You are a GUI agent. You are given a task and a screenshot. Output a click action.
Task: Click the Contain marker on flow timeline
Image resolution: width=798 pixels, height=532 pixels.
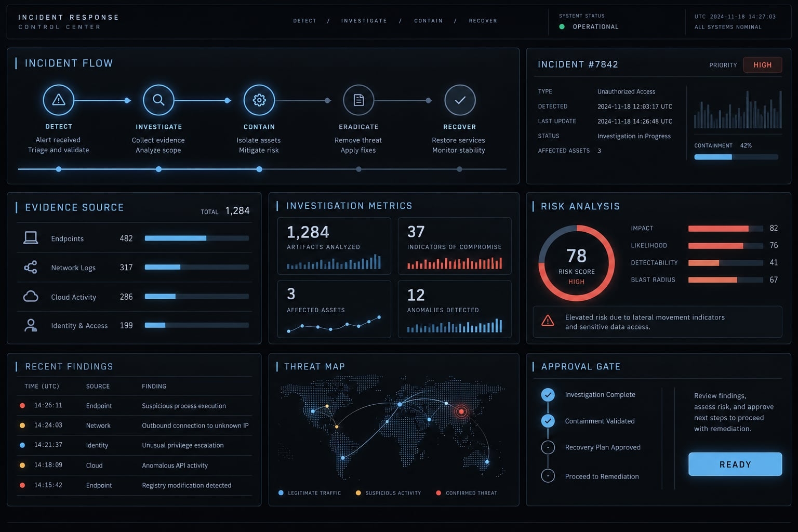pos(259,169)
